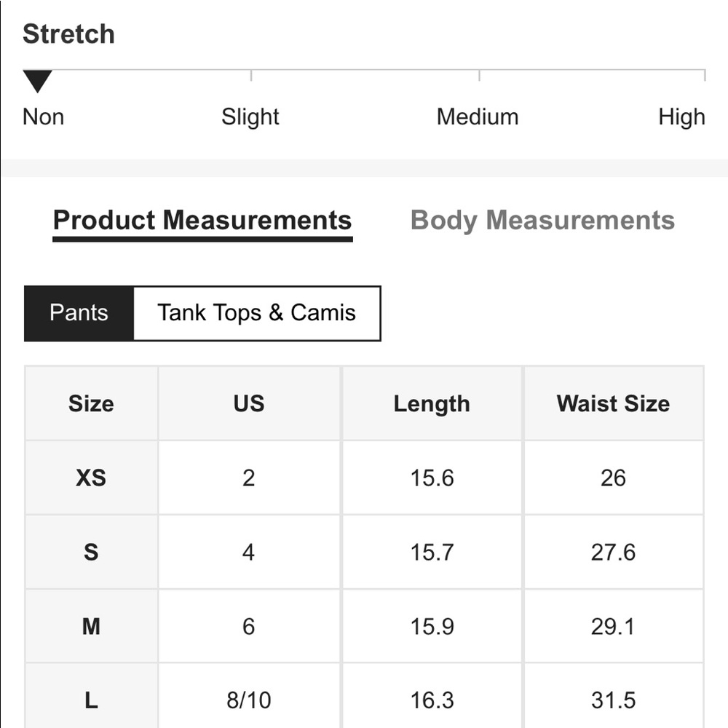Image resolution: width=728 pixels, height=728 pixels.
Task: Select the S size row label
Action: 91,552
